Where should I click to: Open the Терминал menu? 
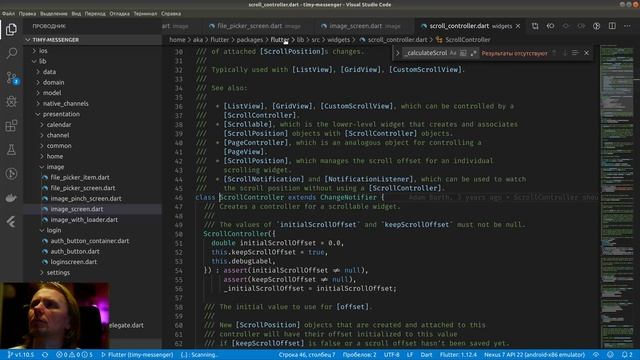145,13
